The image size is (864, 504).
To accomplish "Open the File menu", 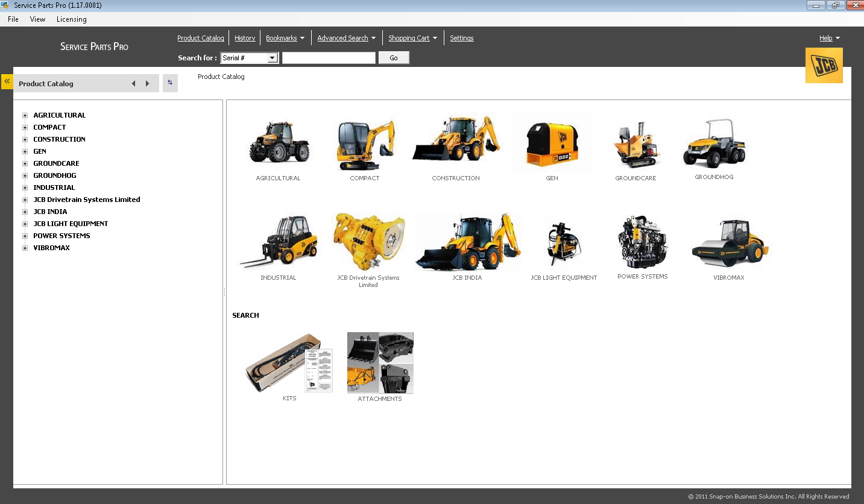I will (x=13, y=19).
